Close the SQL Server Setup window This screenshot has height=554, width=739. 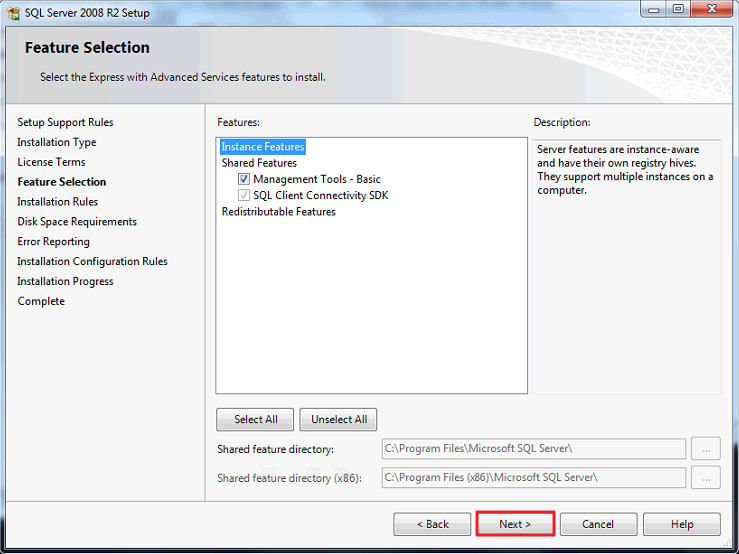click(x=712, y=9)
